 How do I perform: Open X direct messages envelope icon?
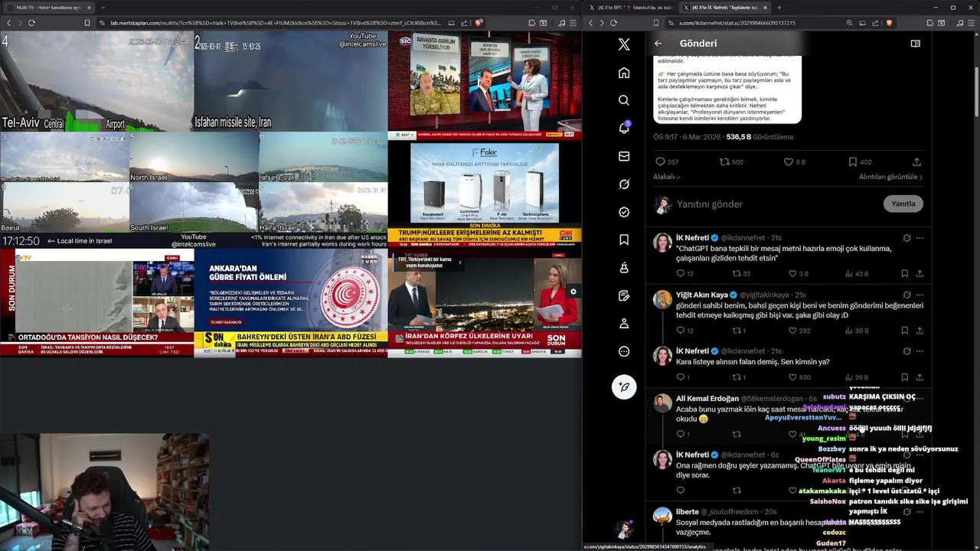[x=624, y=156]
